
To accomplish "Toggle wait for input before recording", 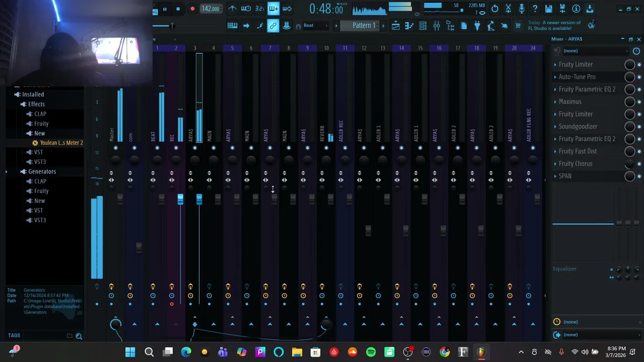I will [x=246, y=9].
